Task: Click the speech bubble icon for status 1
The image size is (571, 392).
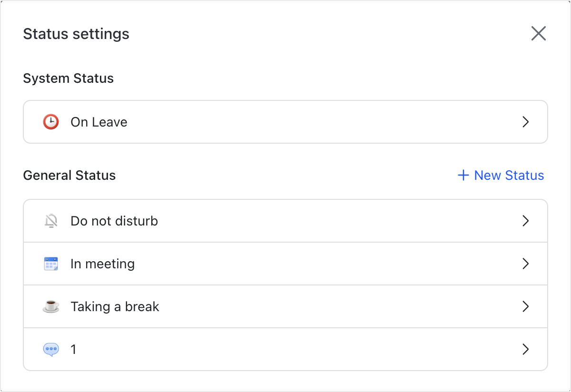Action: point(51,350)
